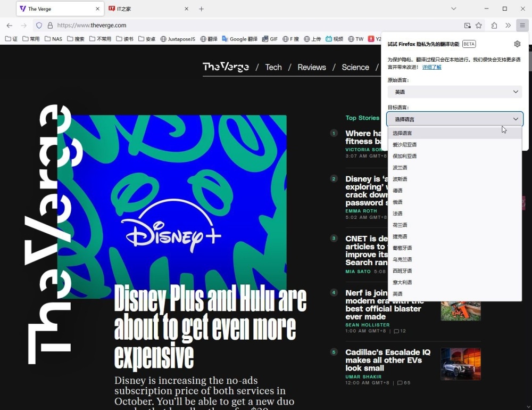Viewport: 532px width, 410px height.
Task: Click the tracking protection shield icon
Action: (x=38, y=25)
